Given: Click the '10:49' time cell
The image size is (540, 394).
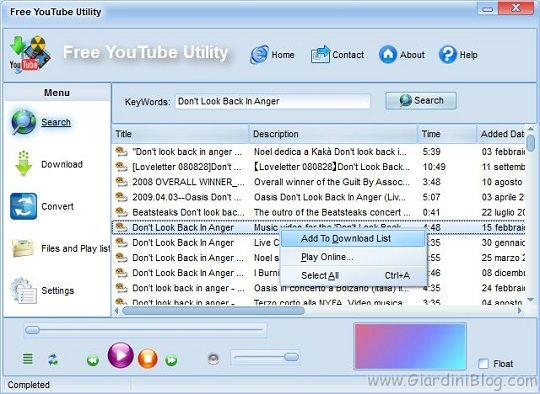Looking at the screenshot, I should tap(434, 167).
